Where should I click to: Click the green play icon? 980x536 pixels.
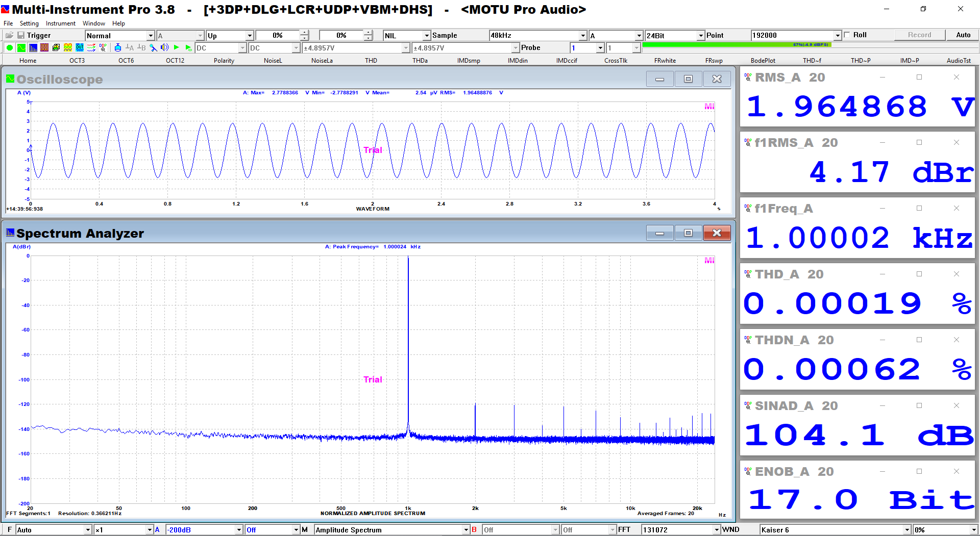coord(177,47)
